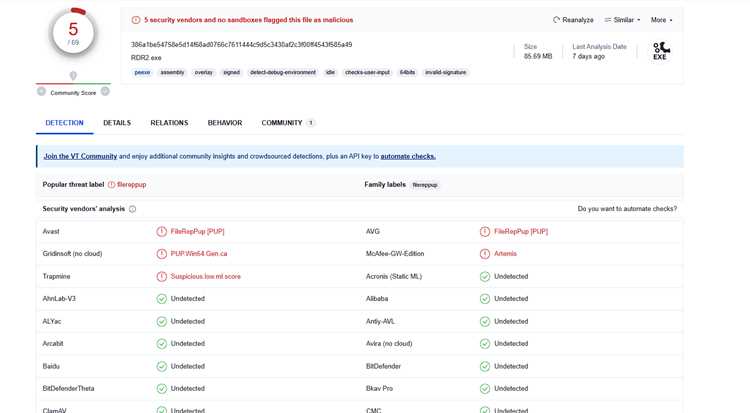The image size is (750, 413).
Task: Click the 7 days ago analysis date
Action: click(x=589, y=56)
